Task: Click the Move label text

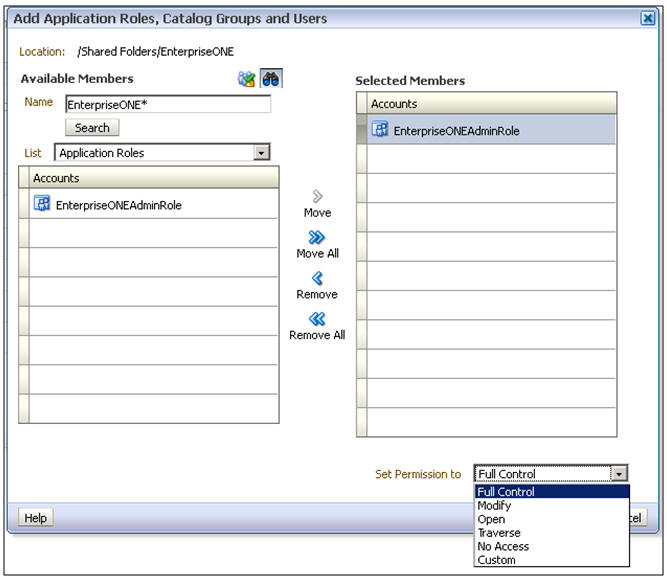Action: click(317, 212)
